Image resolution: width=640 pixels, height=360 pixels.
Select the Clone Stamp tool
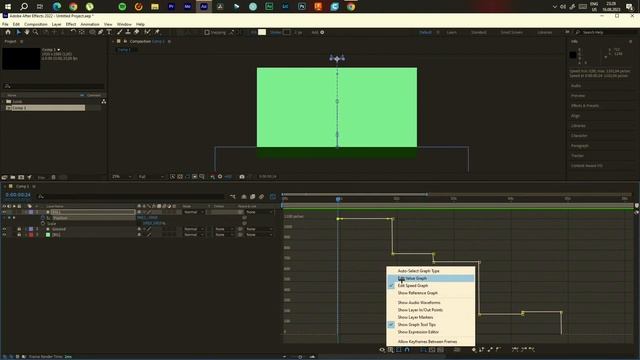128,32
